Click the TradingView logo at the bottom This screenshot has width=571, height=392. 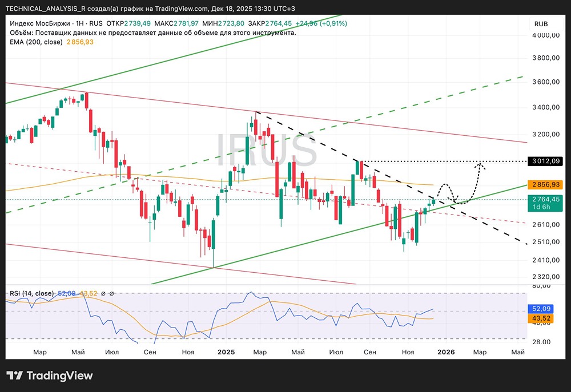point(50,375)
